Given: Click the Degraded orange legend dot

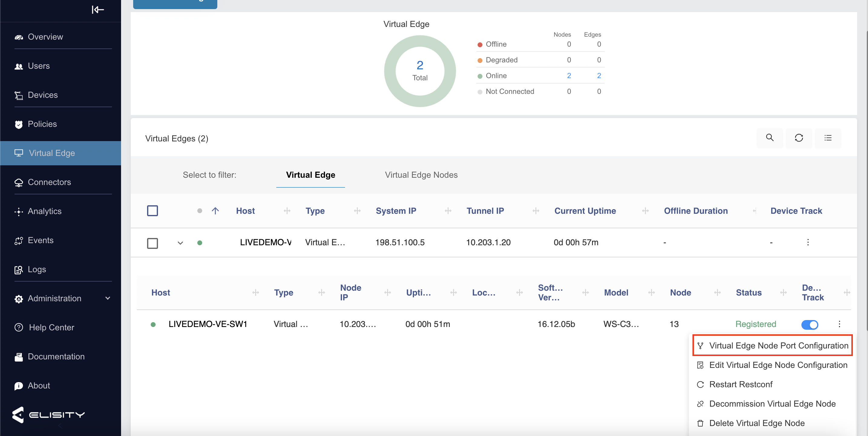Looking at the screenshot, I should pyautogui.click(x=480, y=60).
